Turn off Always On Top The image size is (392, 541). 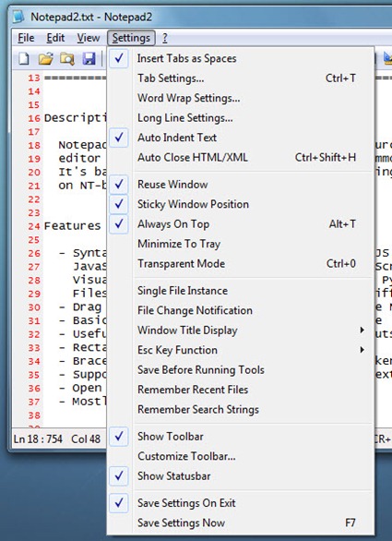tap(241, 224)
